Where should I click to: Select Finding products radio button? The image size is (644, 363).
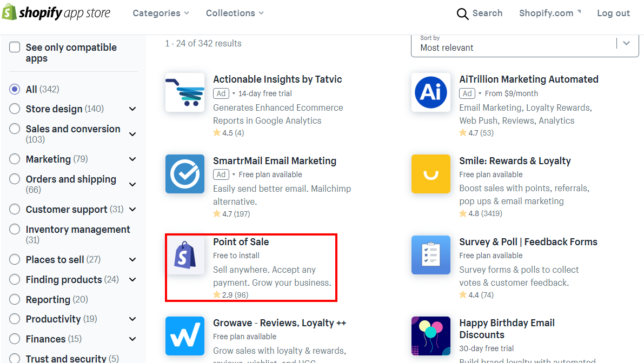[15, 279]
